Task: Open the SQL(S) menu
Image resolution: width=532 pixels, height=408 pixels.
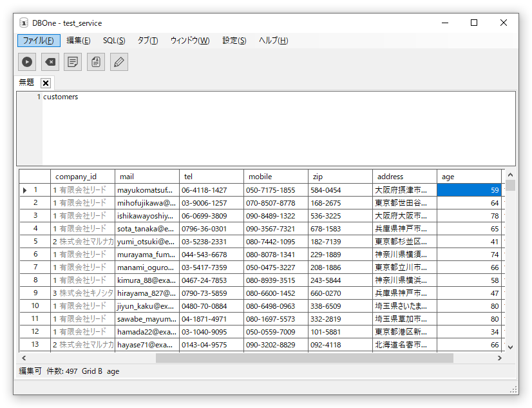Action: coord(114,41)
